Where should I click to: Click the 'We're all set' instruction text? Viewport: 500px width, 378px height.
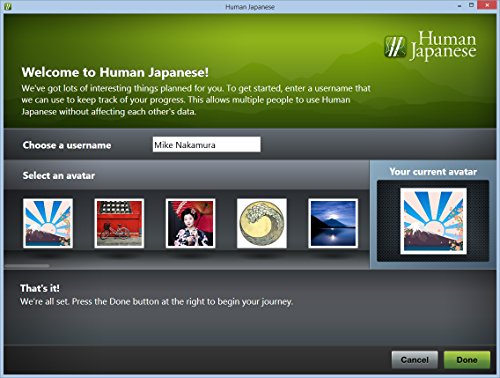pos(156,302)
